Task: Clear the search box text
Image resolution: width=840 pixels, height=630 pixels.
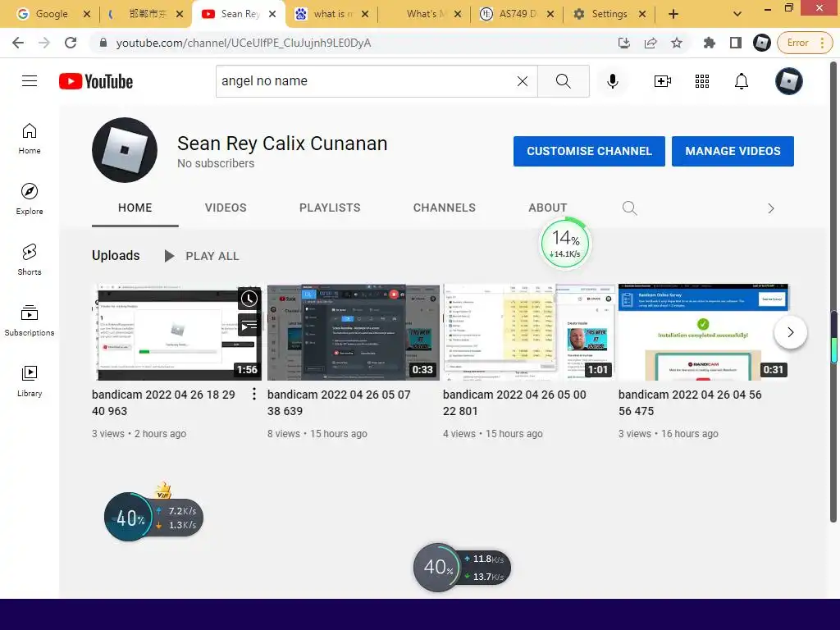Action: pos(523,81)
